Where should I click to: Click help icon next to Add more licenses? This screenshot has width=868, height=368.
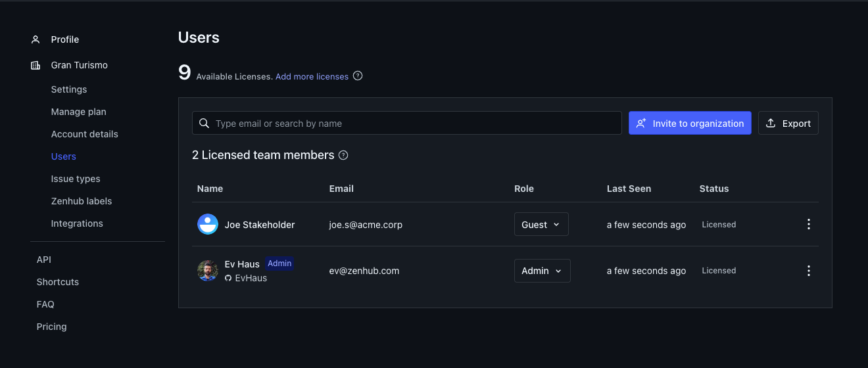tap(358, 76)
